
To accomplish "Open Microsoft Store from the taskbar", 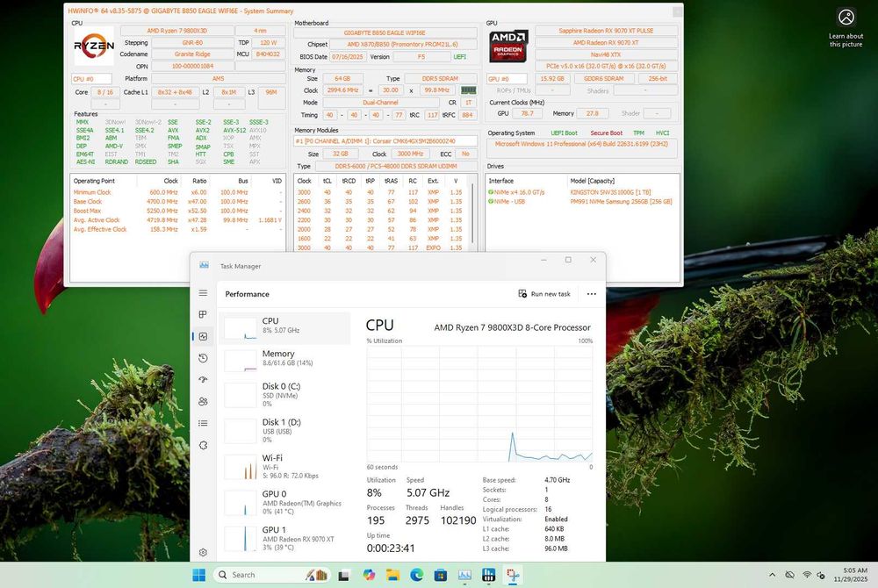I will coord(441,575).
